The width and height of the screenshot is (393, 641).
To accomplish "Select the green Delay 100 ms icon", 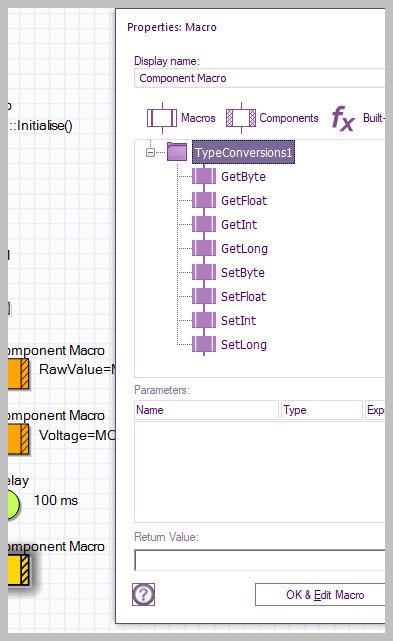I will coord(13,504).
